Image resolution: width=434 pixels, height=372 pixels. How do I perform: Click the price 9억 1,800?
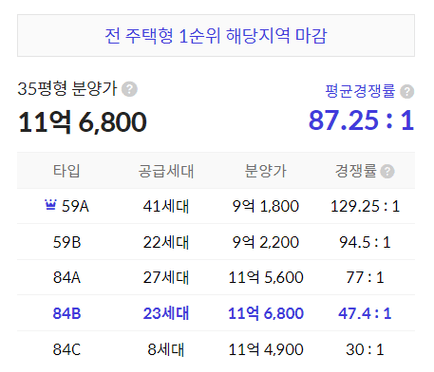tap(265, 206)
